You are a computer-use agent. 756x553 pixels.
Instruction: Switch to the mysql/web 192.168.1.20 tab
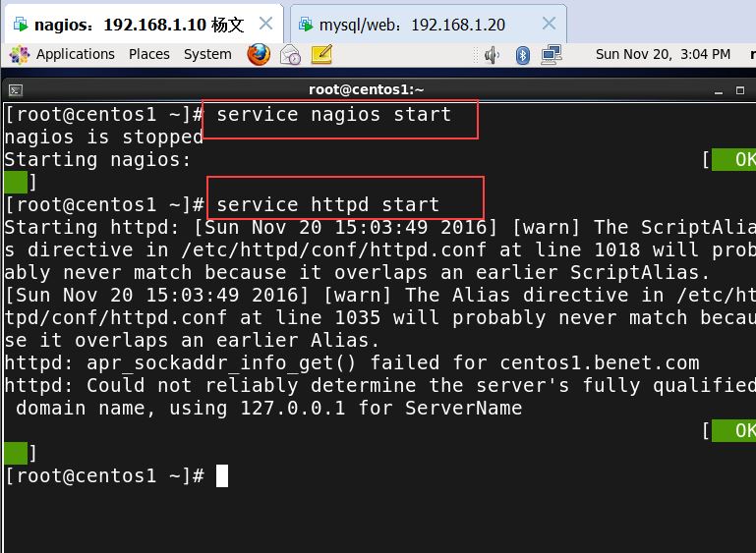[429, 25]
